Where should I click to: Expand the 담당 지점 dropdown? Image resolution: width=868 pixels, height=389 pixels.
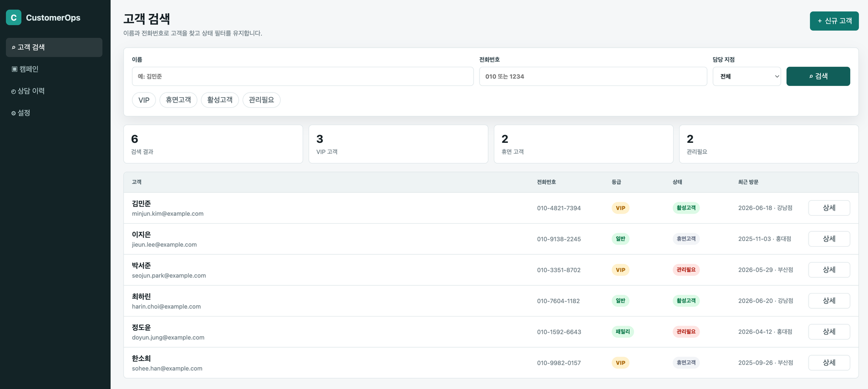746,76
